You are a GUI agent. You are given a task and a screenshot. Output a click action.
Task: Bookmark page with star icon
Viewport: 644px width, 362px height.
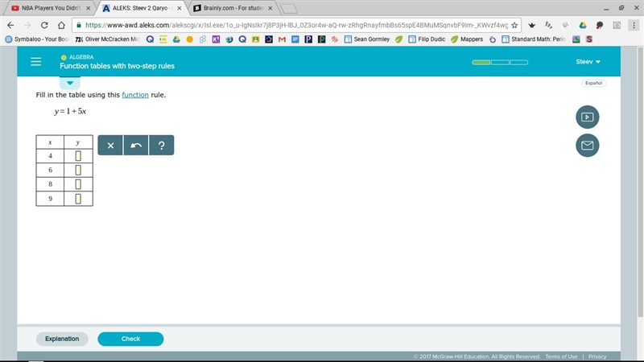click(x=514, y=25)
